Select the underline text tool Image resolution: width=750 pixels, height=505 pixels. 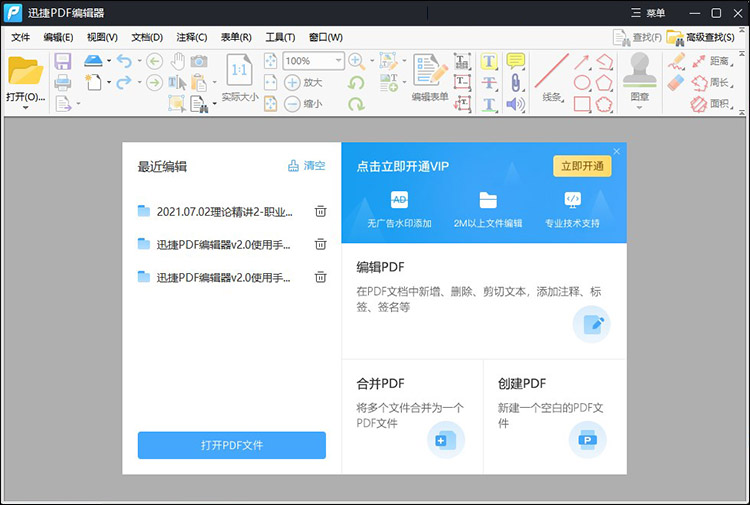pos(489,104)
